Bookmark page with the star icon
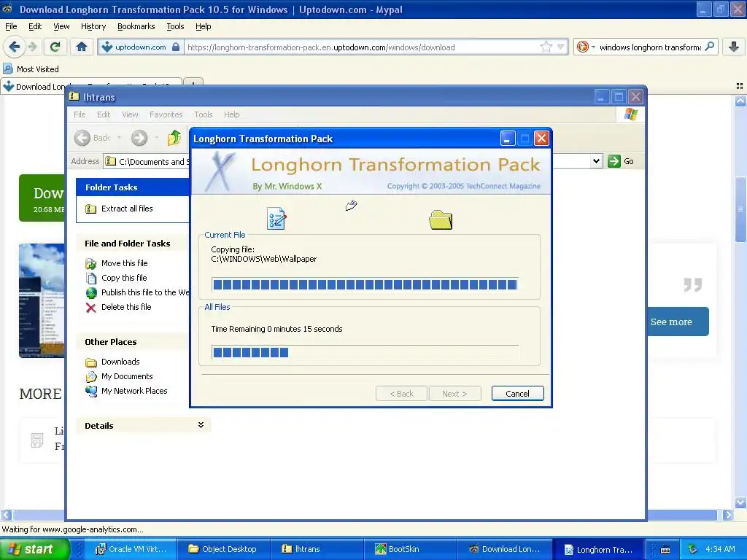 pyautogui.click(x=546, y=47)
